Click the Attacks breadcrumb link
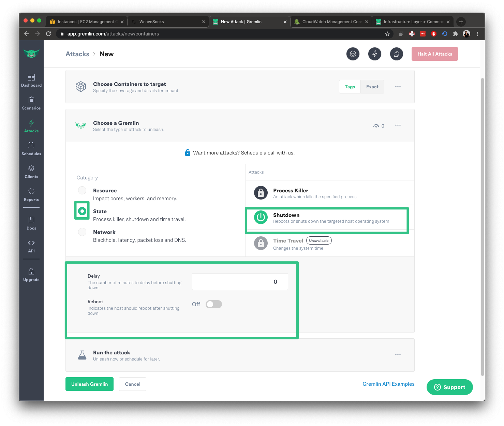 [x=77, y=54]
